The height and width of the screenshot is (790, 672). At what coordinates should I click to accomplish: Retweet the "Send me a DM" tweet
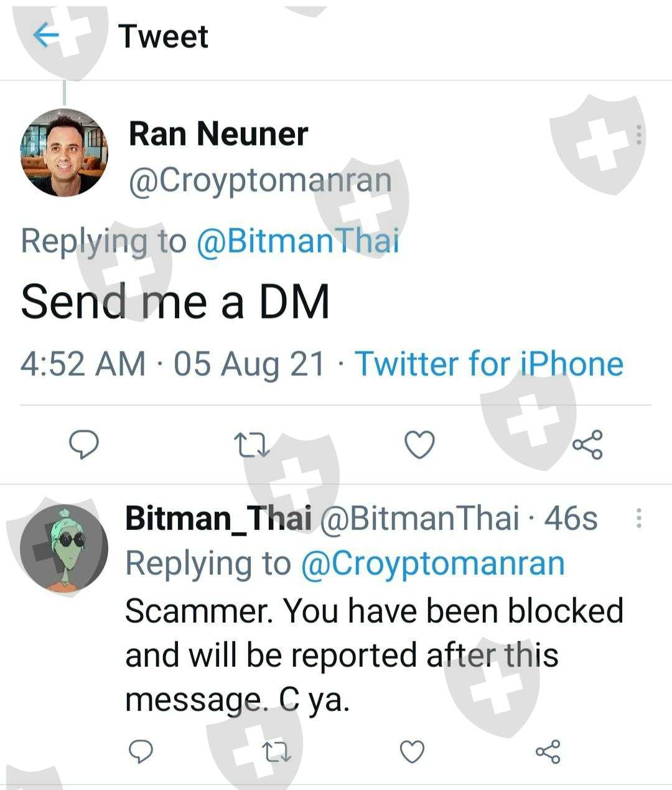[x=251, y=445]
